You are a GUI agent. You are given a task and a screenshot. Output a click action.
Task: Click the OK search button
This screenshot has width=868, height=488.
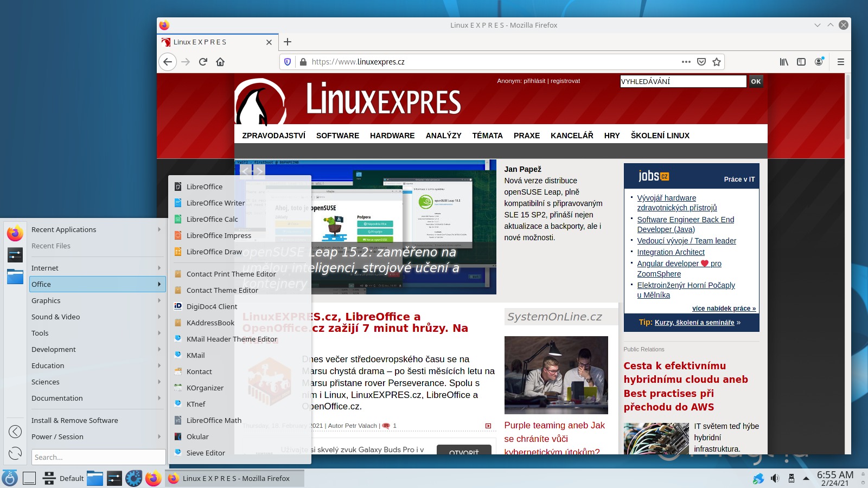coord(756,81)
